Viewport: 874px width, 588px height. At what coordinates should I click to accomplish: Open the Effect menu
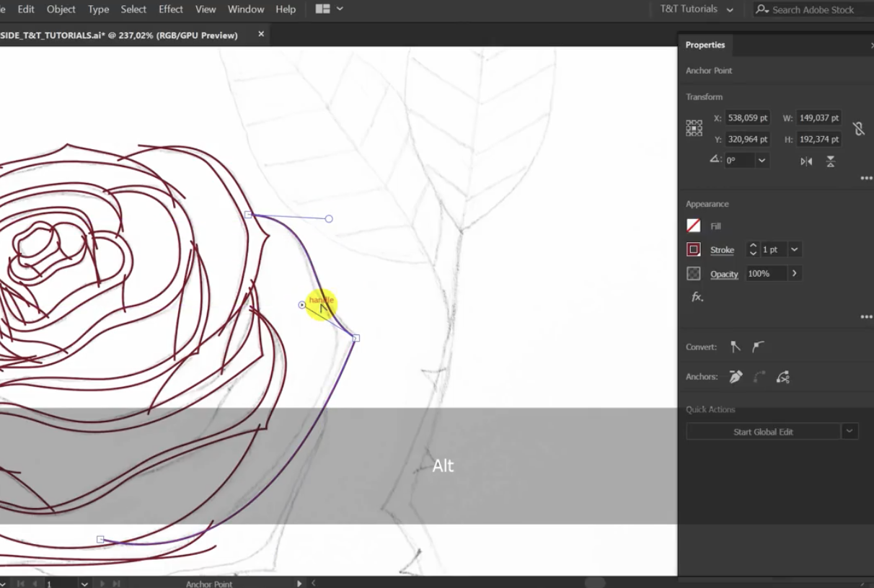[x=171, y=9]
